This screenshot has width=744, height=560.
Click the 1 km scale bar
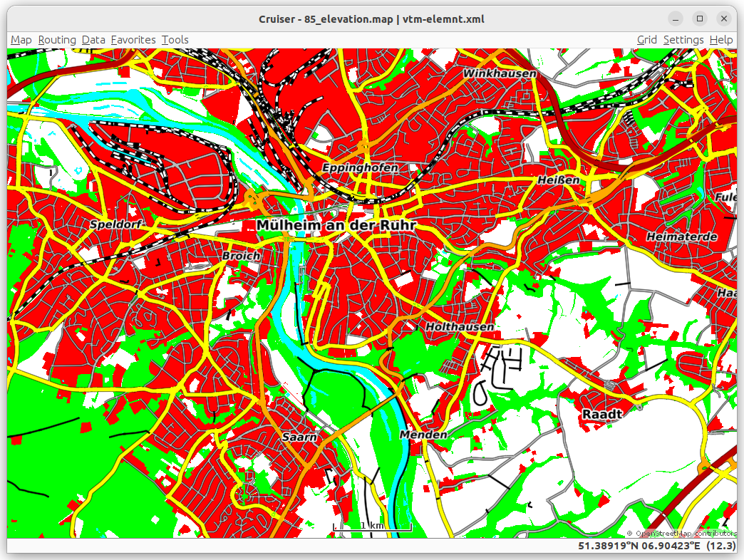[372, 527]
